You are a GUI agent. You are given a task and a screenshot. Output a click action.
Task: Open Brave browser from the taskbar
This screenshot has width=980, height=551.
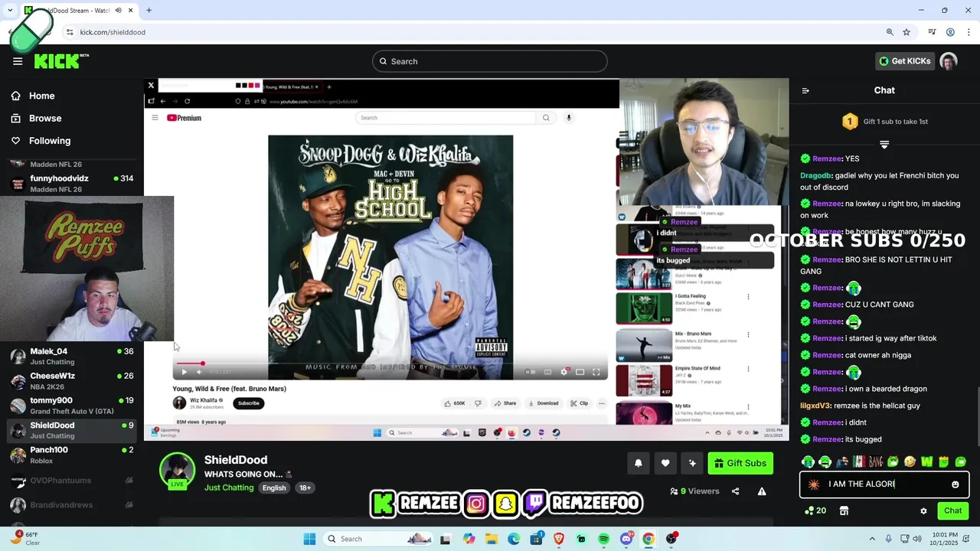(x=559, y=539)
